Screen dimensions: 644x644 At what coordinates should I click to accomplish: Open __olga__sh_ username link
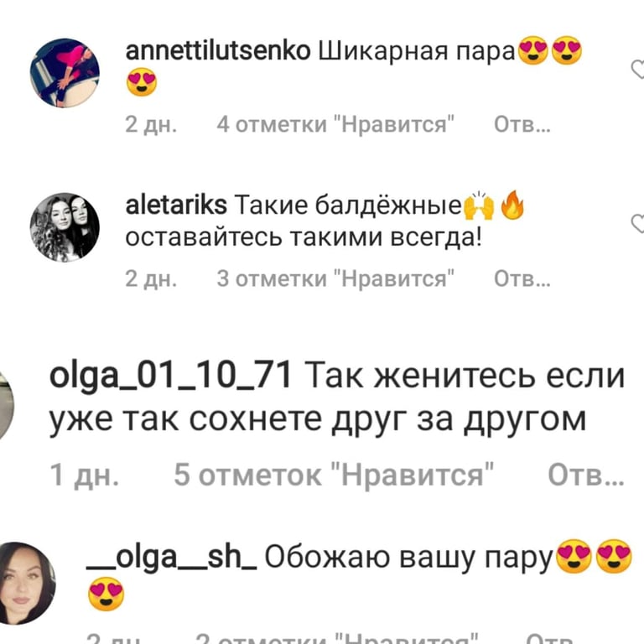pos(172,558)
